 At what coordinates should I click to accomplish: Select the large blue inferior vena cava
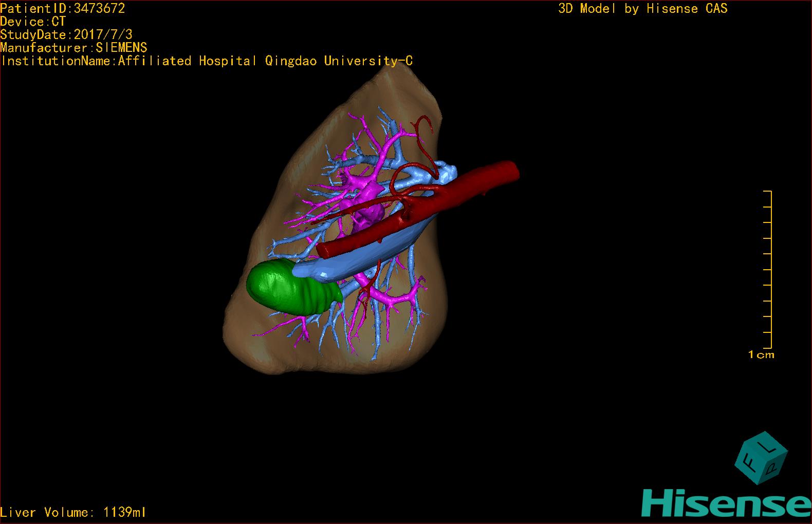point(360,257)
